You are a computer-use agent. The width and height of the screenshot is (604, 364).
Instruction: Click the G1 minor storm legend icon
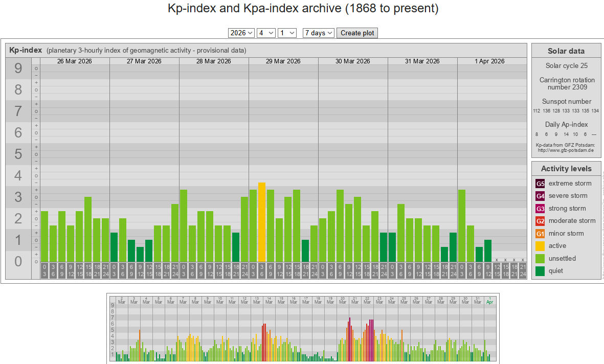point(541,234)
